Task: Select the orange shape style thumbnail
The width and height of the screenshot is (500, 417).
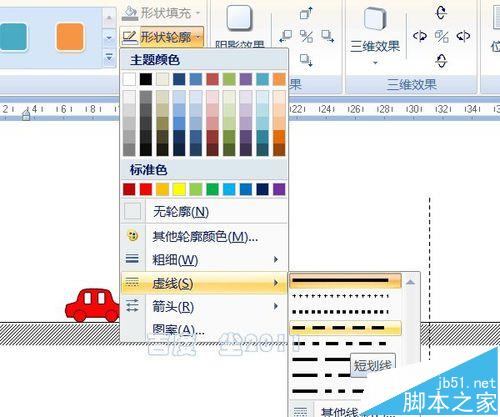Action: (x=70, y=37)
